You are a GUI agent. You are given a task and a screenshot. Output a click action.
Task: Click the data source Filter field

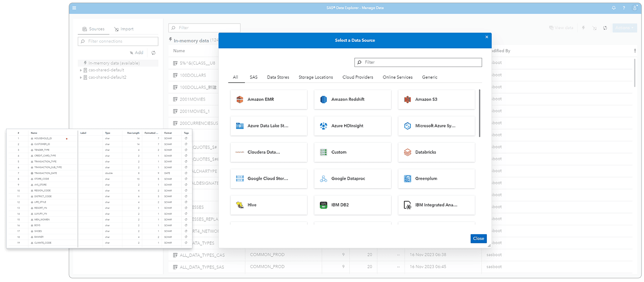point(418,62)
